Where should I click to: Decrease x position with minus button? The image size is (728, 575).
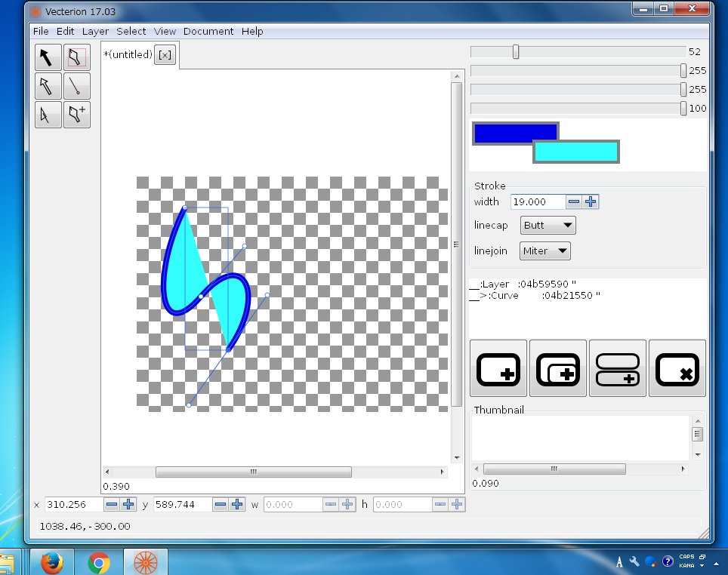click(x=112, y=505)
